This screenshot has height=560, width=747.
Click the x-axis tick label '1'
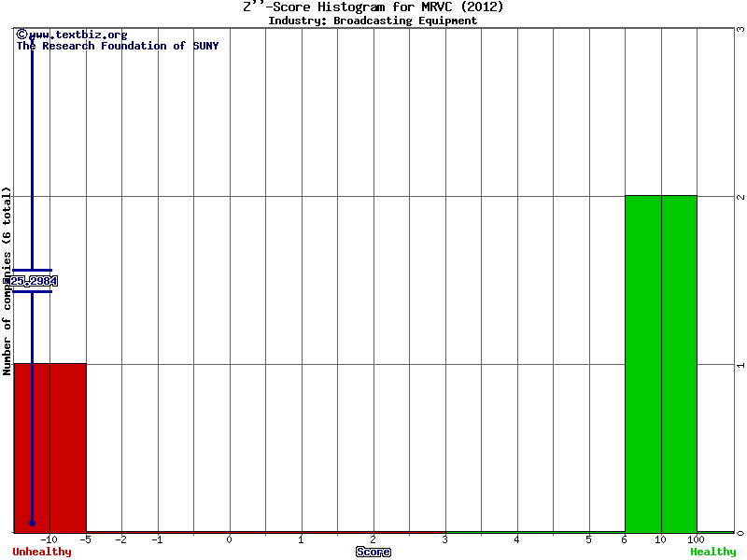coord(301,539)
